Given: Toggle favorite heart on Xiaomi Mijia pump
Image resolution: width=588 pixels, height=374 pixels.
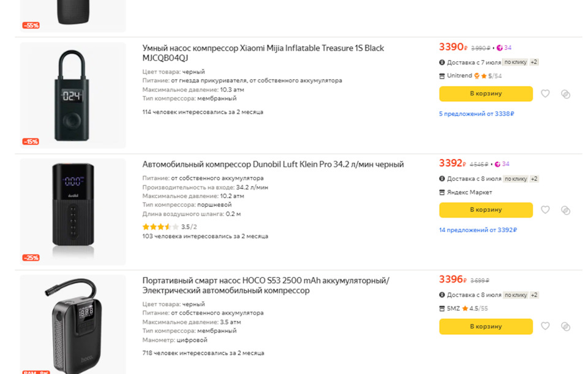Looking at the screenshot, I should point(545,94).
